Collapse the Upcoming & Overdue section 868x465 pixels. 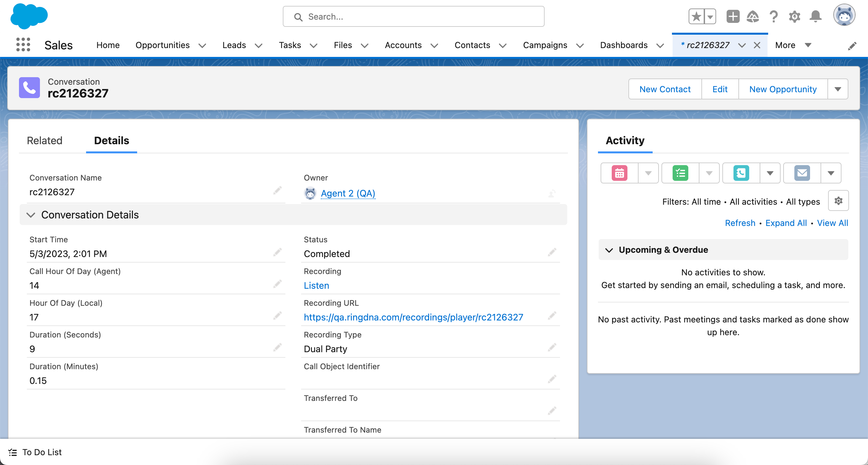coord(609,250)
